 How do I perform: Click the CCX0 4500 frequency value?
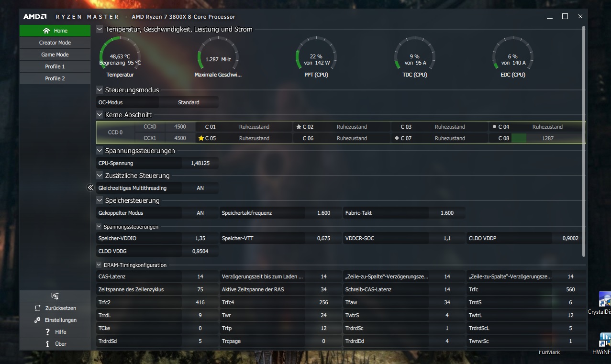click(x=180, y=127)
